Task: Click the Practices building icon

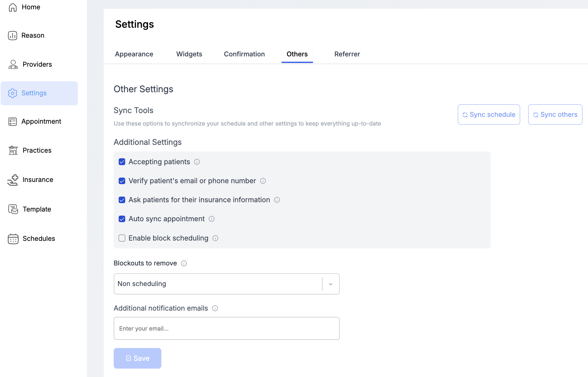Action: click(x=13, y=150)
